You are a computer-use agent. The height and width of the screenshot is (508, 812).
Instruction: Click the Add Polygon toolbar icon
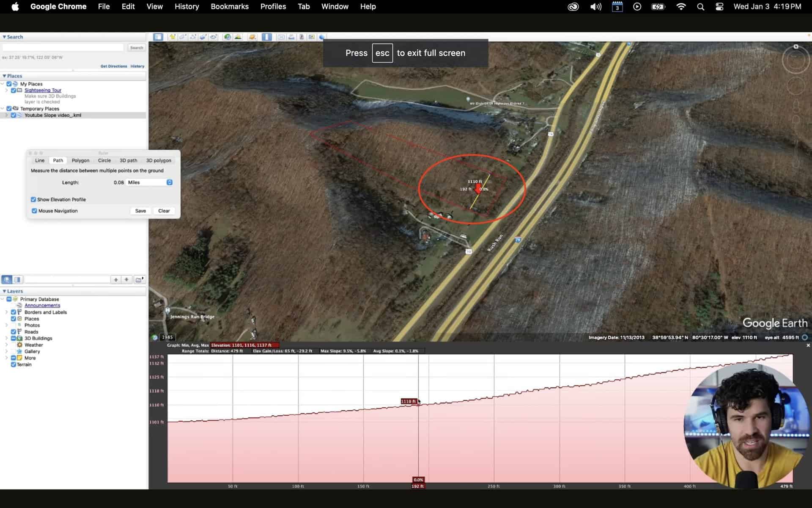(x=183, y=37)
